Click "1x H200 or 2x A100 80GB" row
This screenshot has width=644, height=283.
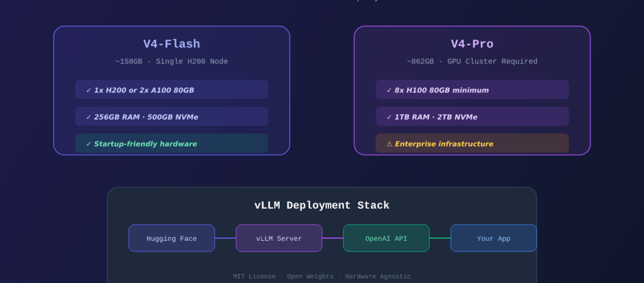click(172, 89)
